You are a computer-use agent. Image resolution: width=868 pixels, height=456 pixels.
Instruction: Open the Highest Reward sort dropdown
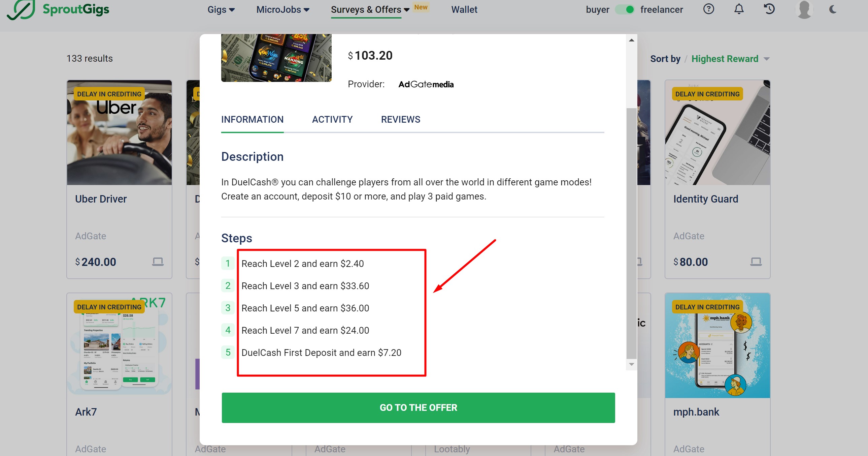pyautogui.click(x=730, y=59)
